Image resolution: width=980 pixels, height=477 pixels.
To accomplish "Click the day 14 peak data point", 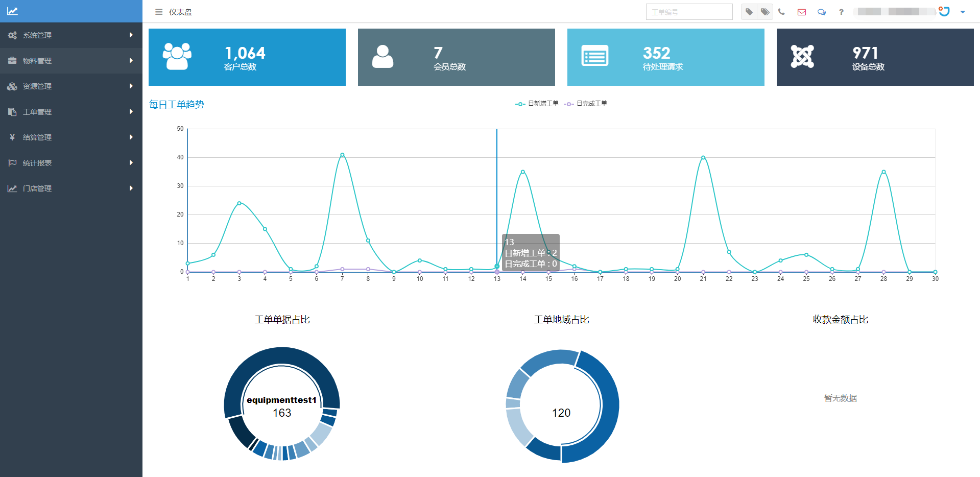I will click(x=523, y=172).
